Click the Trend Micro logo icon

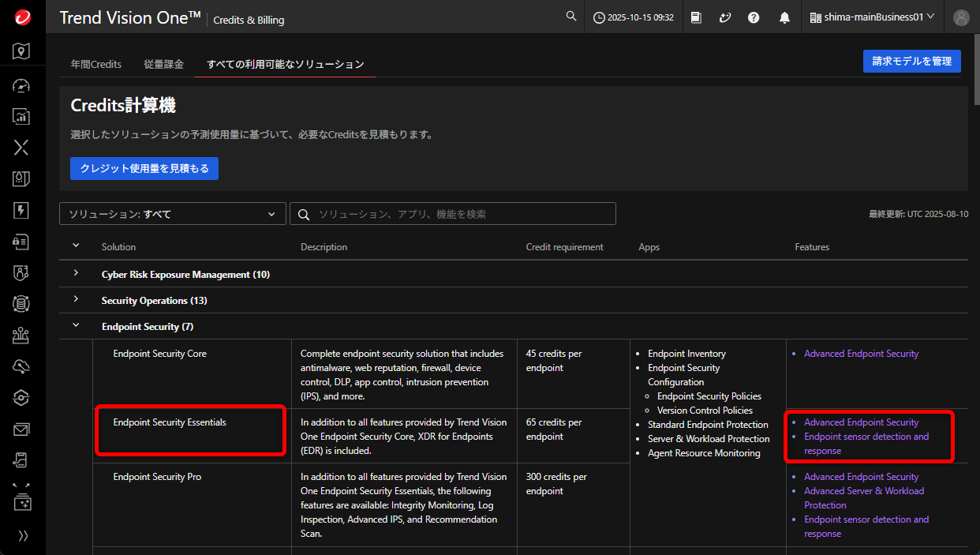tap(22, 17)
